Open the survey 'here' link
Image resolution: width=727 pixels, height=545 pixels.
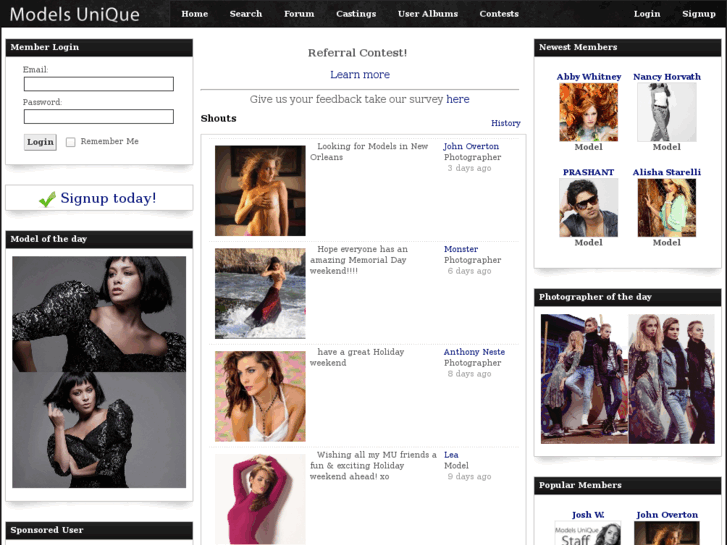(458, 99)
